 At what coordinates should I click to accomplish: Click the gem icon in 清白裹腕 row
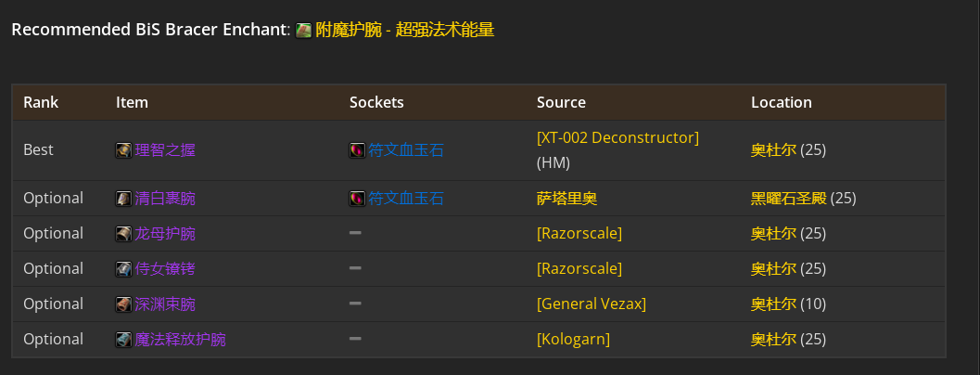click(358, 199)
